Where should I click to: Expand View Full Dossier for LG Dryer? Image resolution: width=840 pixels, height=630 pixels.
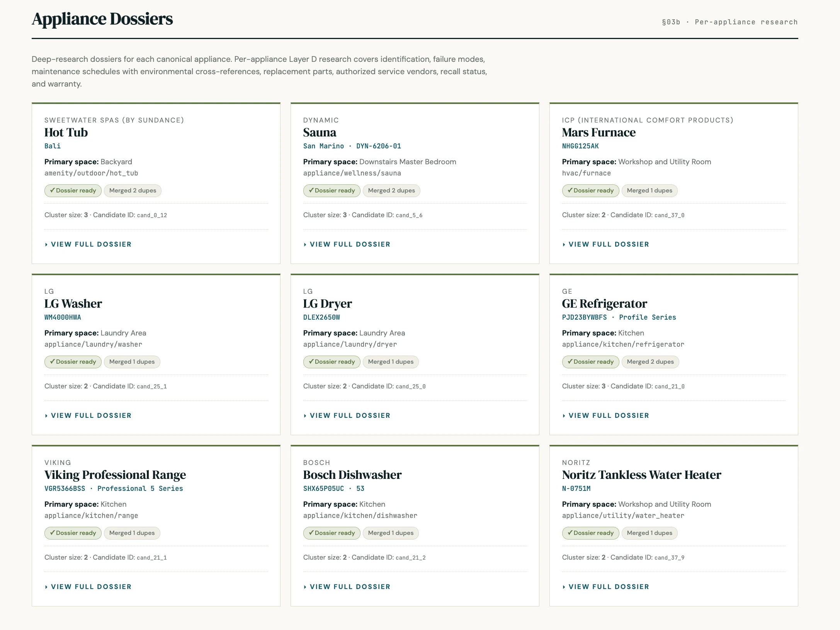click(347, 415)
